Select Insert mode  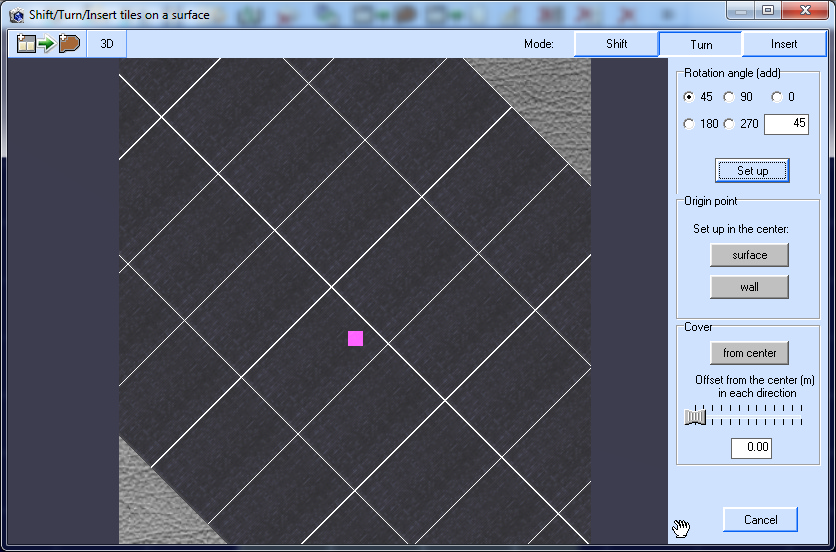(x=784, y=44)
